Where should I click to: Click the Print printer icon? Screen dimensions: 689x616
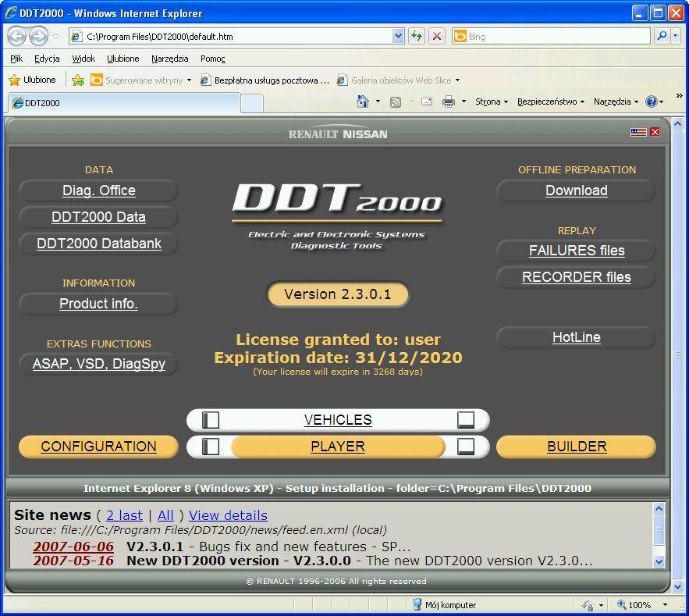tap(449, 101)
